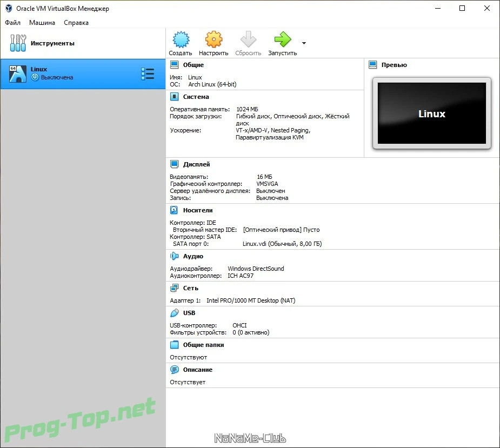Image resolution: width=500 pixels, height=448 pixels.
Task: Click the Intel PRO/1000 MT Desktop (NAT) value
Action: point(251,300)
